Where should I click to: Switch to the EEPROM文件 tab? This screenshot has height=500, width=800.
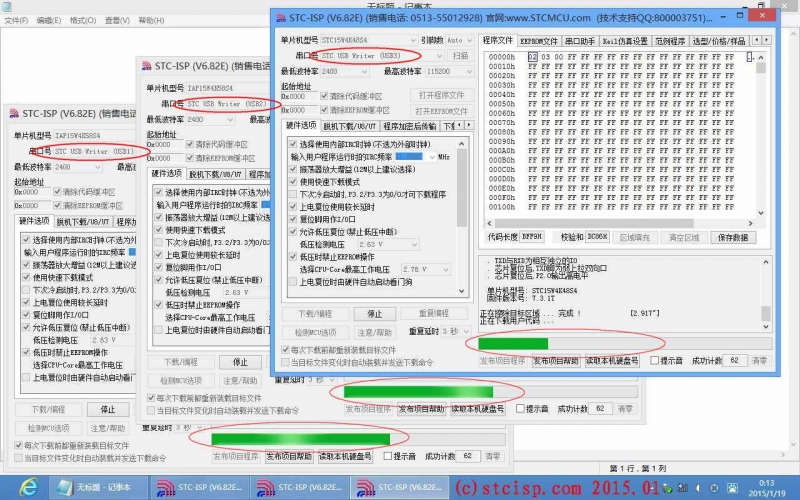tap(539, 41)
